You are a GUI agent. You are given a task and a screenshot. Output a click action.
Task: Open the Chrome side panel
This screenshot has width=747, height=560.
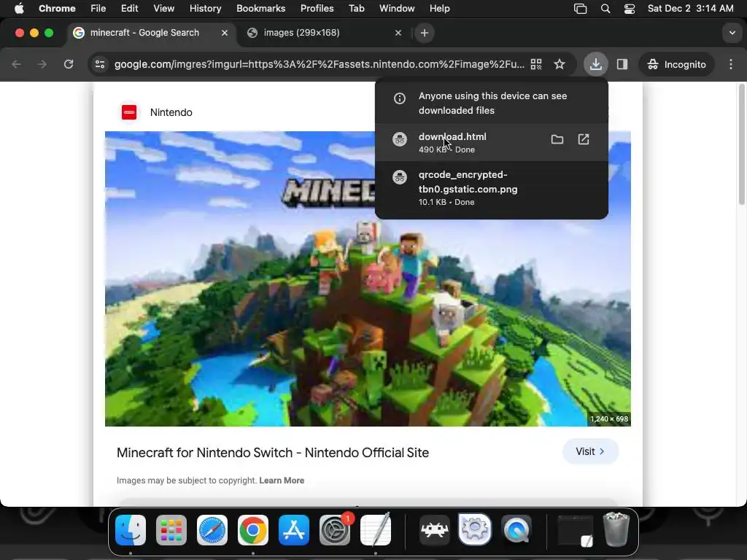[622, 64]
